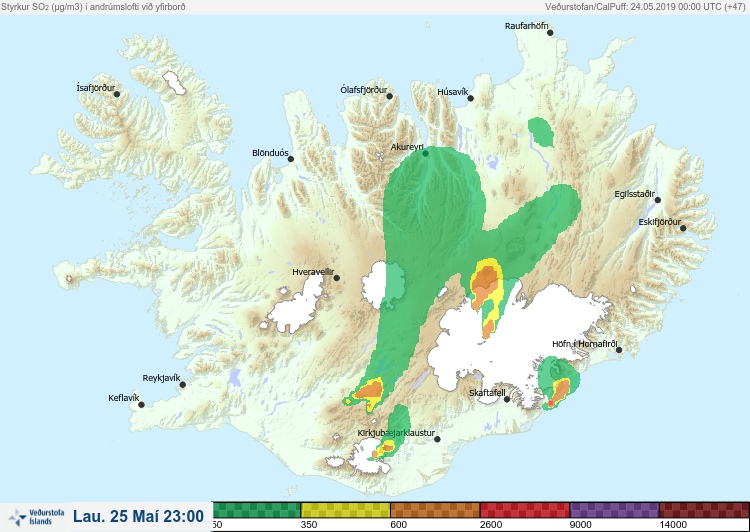
Task: Click the 'Hveravellir' map label
Action: tap(313, 272)
